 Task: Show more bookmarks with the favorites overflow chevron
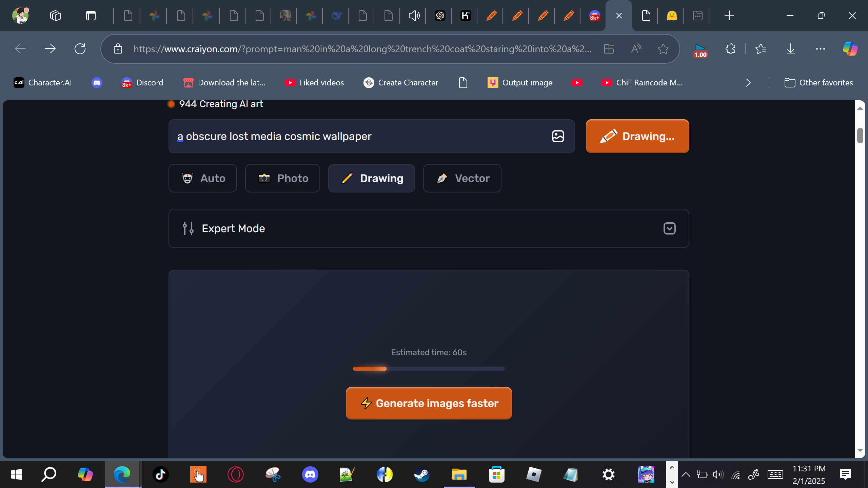click(748, 83)
